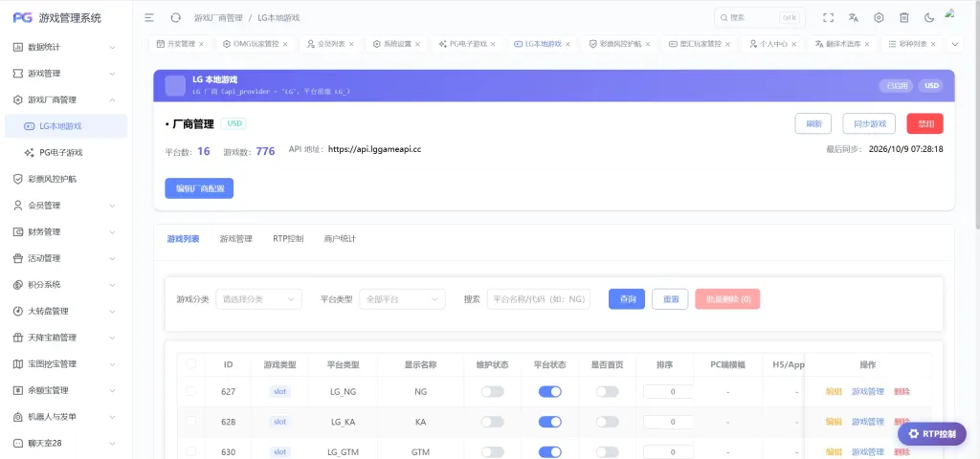The width and height of the screenshot is (980, 459).
Task: Click the 余额宝管理 icon in sidebar
Action: (x=18, y=390)
